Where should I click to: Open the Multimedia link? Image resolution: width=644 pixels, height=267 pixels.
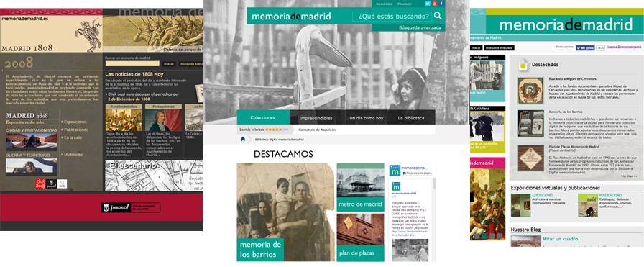(x=73, y=155)
